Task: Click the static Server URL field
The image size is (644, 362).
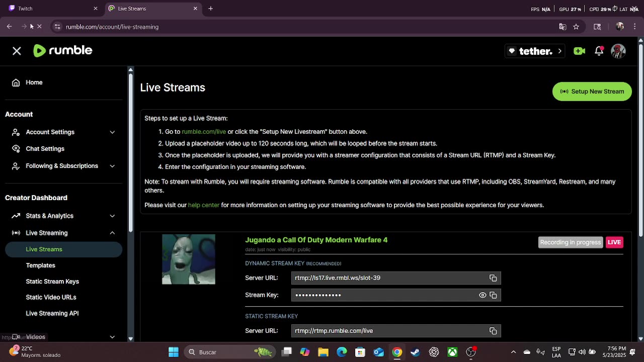Action: (x=396, y=331)
